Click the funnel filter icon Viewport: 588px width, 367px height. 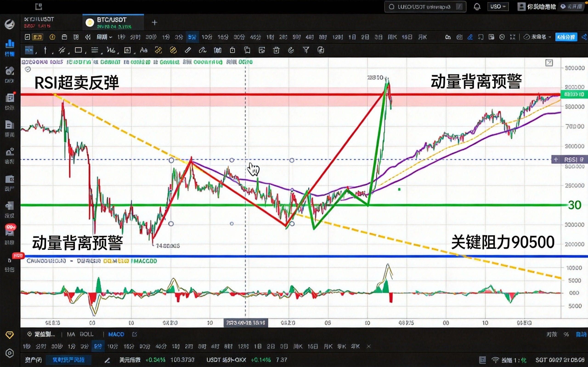(x=306, y=50)
